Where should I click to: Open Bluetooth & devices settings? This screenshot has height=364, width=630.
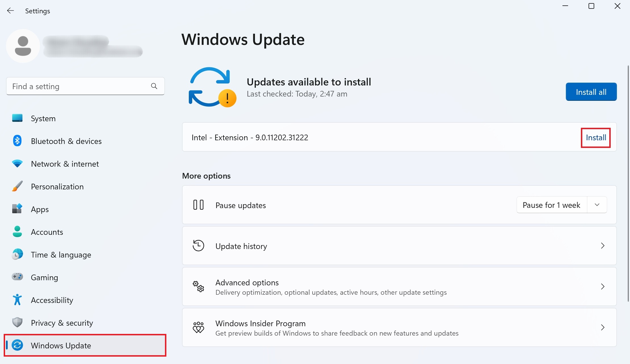(66, 141)
